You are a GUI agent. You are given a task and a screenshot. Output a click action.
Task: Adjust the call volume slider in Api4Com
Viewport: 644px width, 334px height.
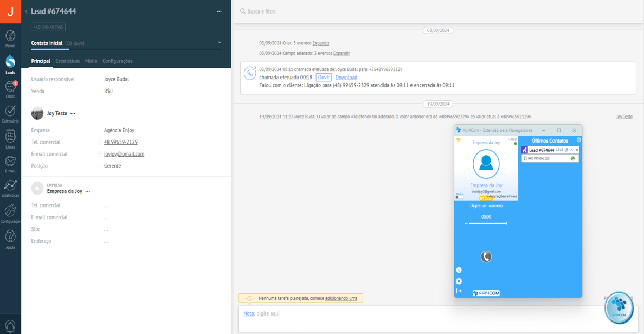(487, 223)
